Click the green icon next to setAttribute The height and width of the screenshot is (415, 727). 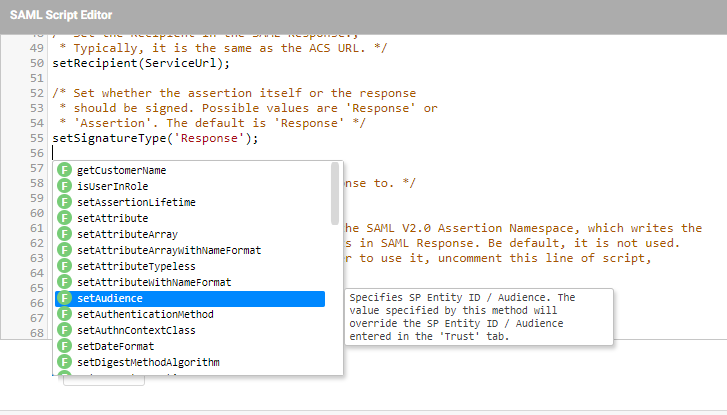(x=65, y=218)
